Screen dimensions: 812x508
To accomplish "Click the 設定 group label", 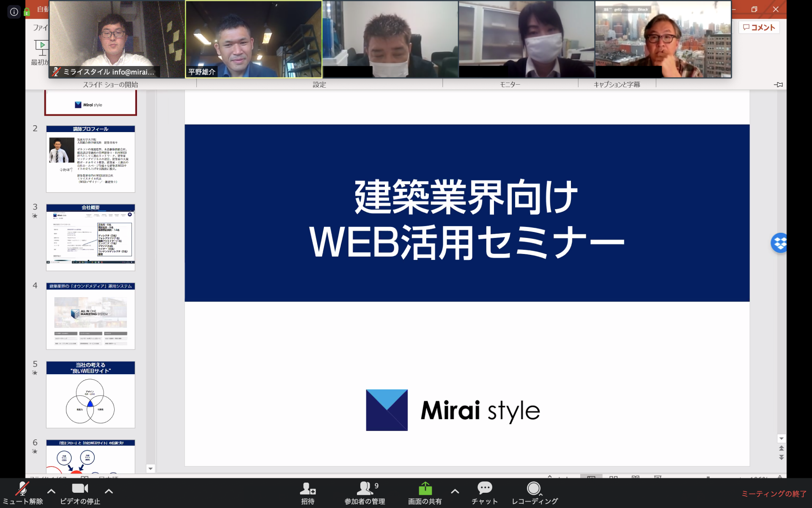I will pyautogui.click(x=319, y=85).
